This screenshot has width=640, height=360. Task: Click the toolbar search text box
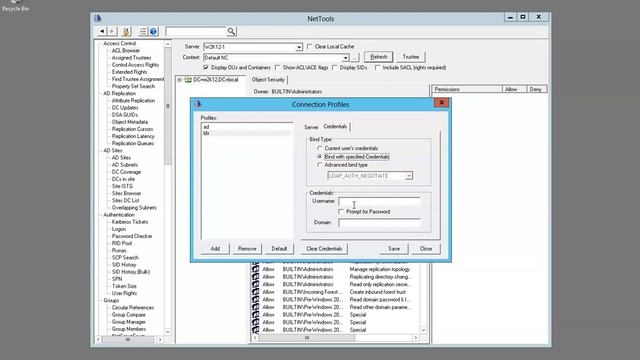coord(196,31)
